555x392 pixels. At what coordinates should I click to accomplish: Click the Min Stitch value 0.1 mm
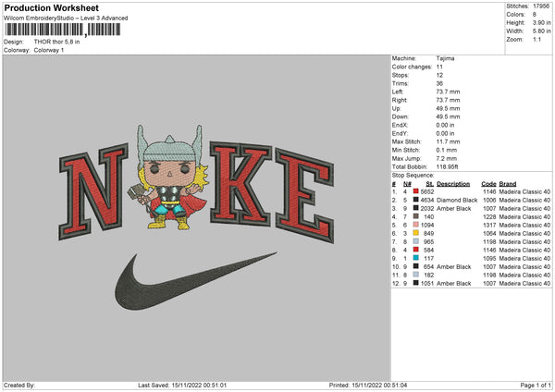click(447, 150)
